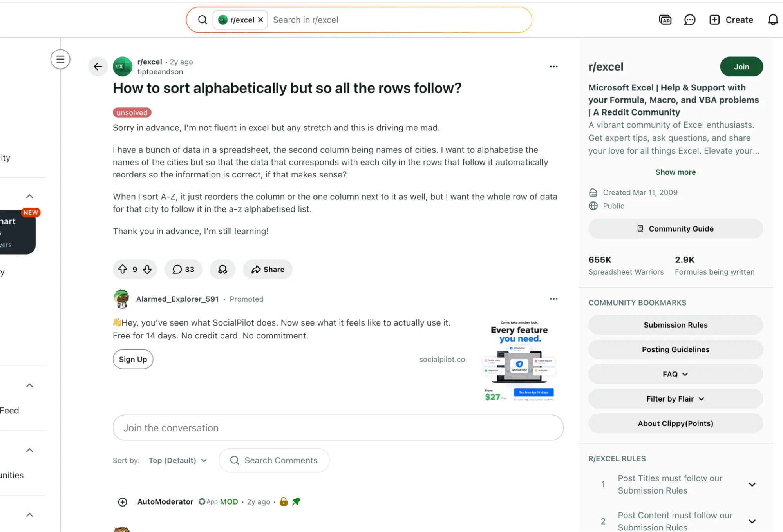783x532 pixels.
Task: Go back using the arrow button
Action: (98, 67)
